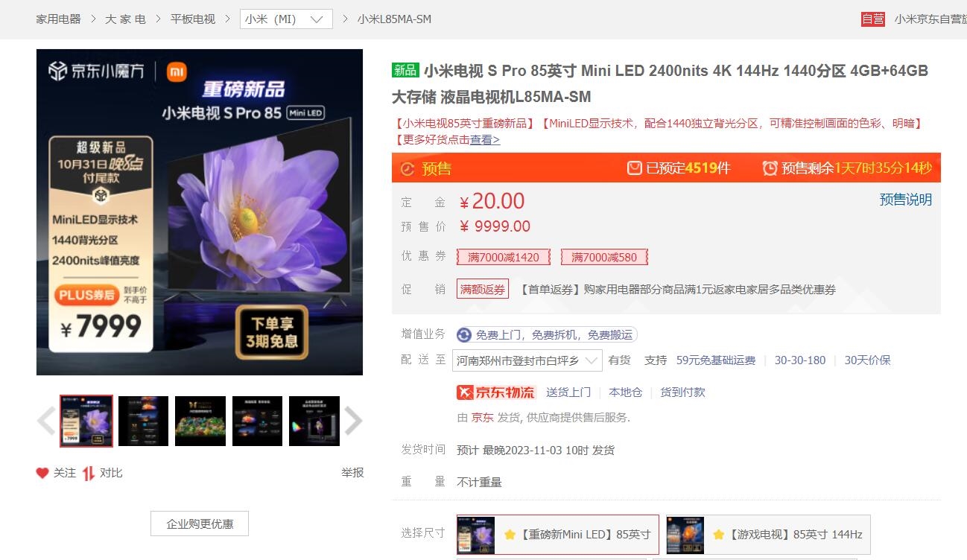
Task: Click the 对比 compare icon
Action: tap(88, 473)
